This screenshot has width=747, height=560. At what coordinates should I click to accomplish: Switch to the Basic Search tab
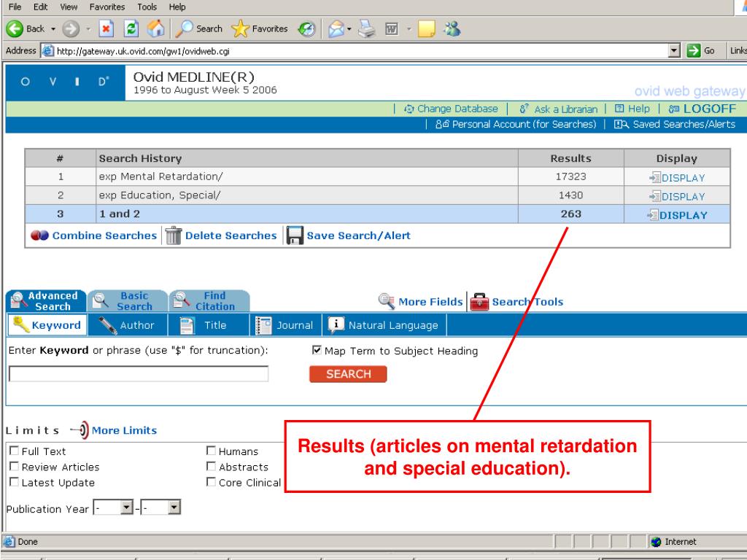point(128,301)
